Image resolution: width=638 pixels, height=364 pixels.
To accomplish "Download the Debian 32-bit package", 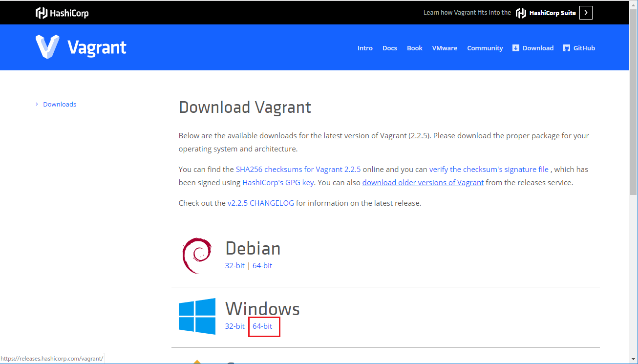I will pos(235,266).
